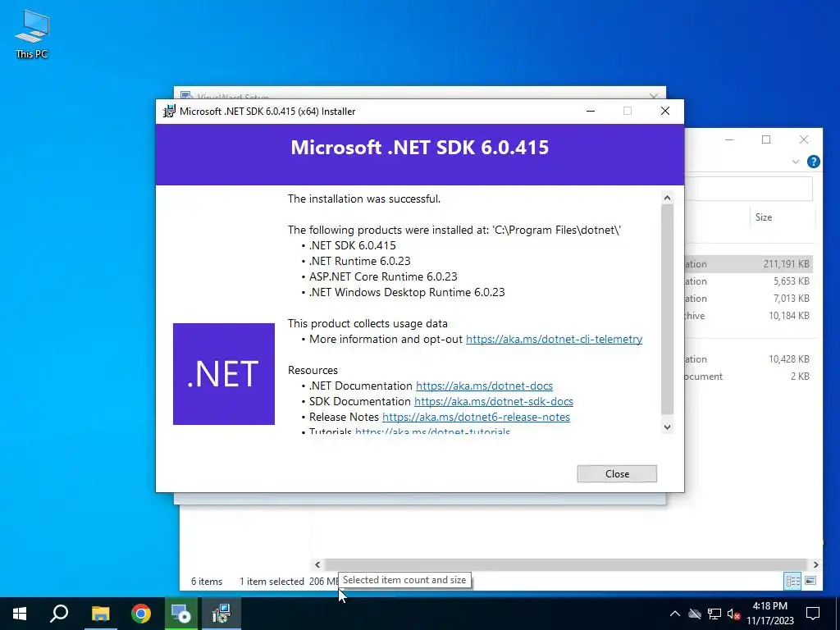Open This PC desktop icon
The image size is (840, 630).
coord(32,34)
